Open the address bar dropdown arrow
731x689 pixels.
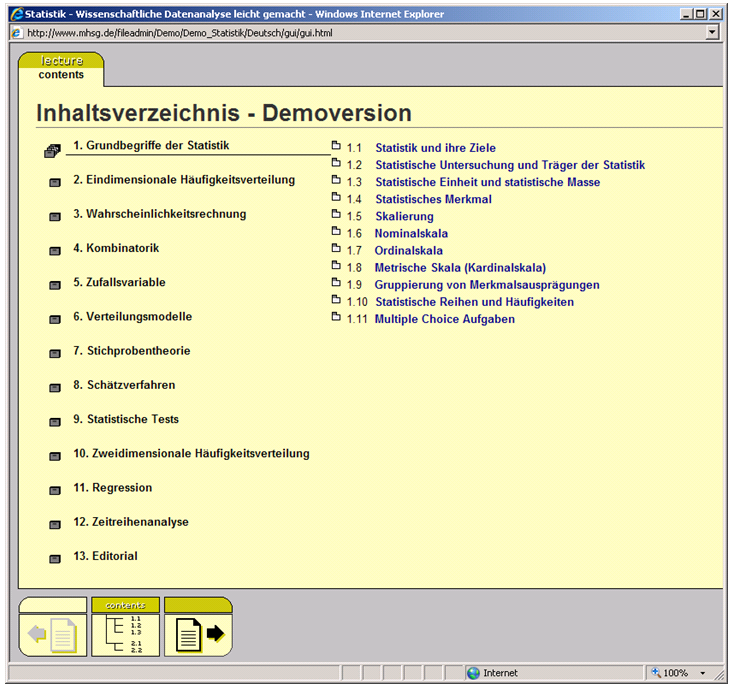pyautogui.click(x=711, y=32)
